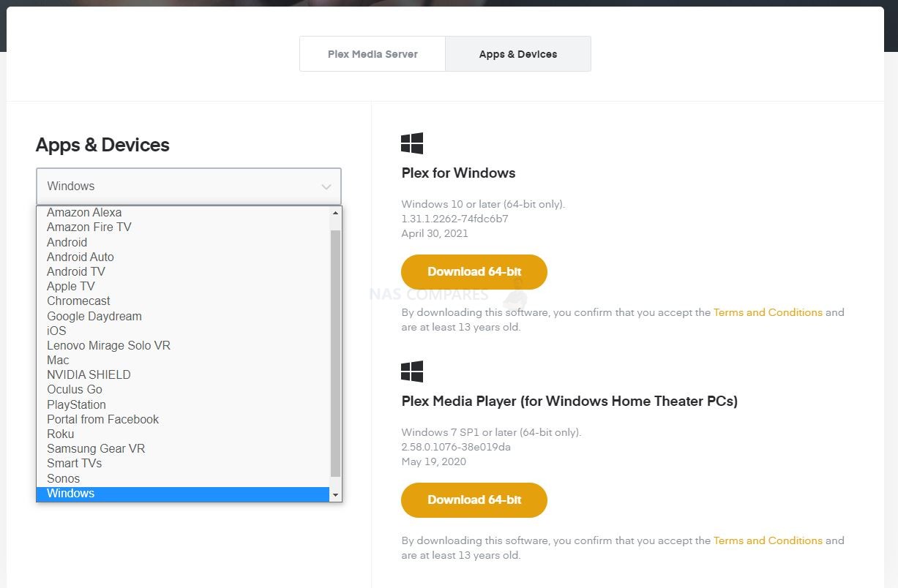
Task: Open Terms and Conditions under Plex for Windows
Action: [768, 312]
